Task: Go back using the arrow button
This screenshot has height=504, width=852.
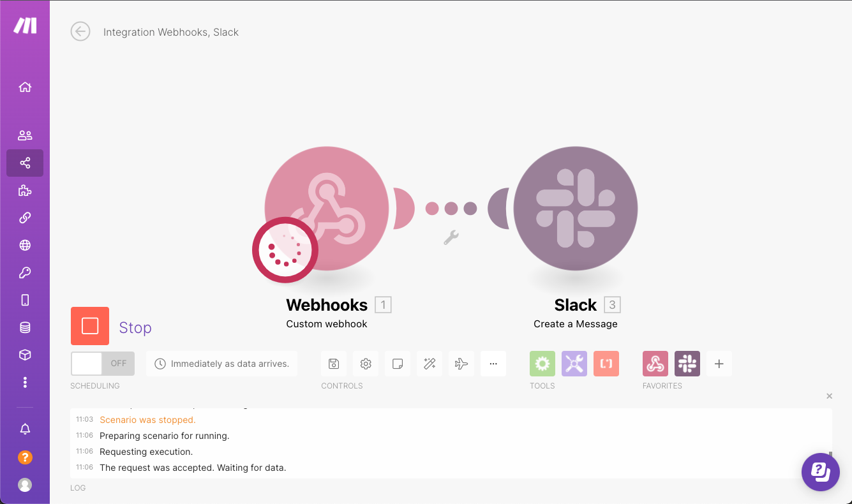Action: coord(80,31)
